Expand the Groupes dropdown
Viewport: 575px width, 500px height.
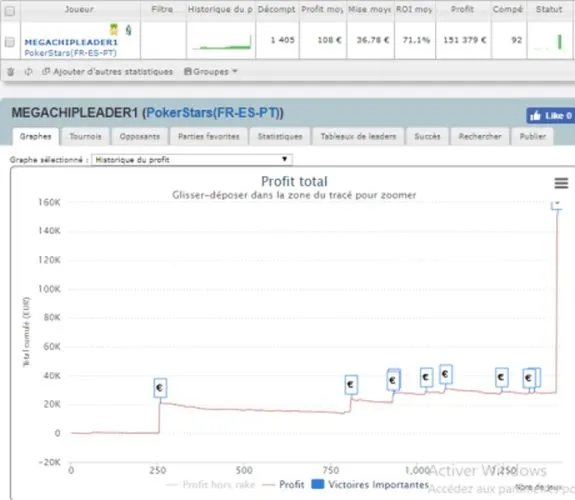tap(210, 72)
